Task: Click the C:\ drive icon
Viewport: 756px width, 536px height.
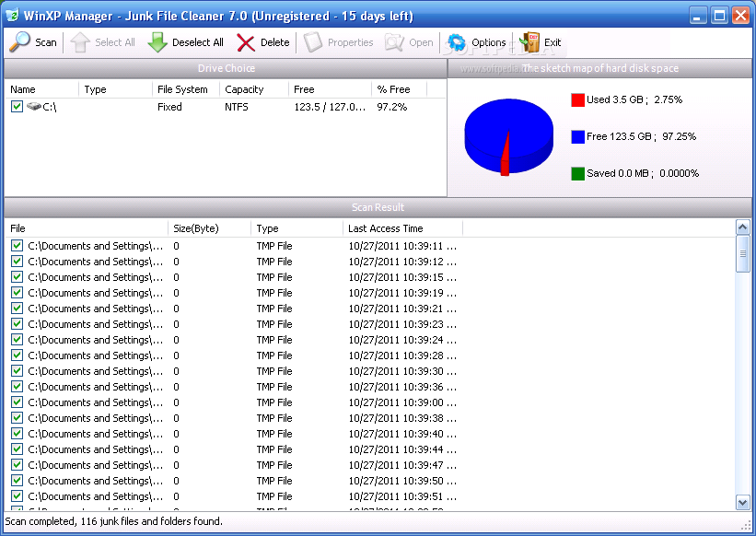Action: pyautogui.click(x=34, y=106)
